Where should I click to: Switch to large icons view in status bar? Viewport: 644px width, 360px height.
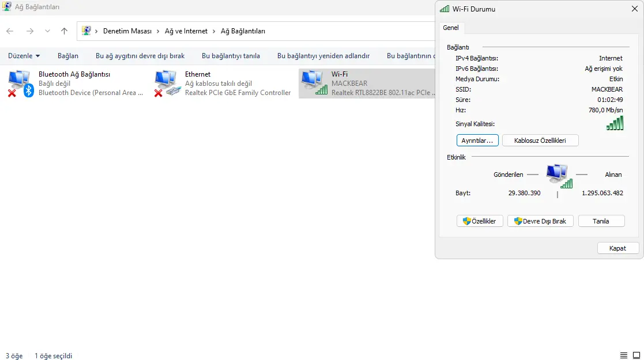(636, 355)
